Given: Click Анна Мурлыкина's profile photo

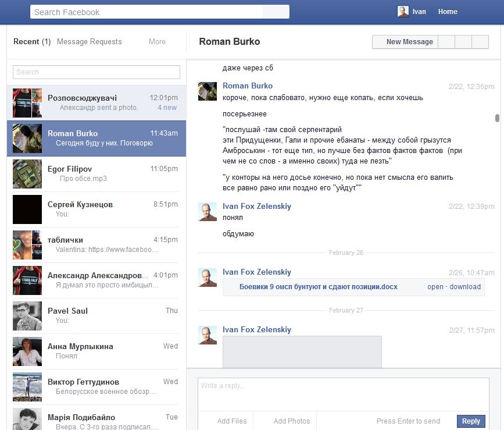Looking at the screenshot, I should click(x=27, y=351).
